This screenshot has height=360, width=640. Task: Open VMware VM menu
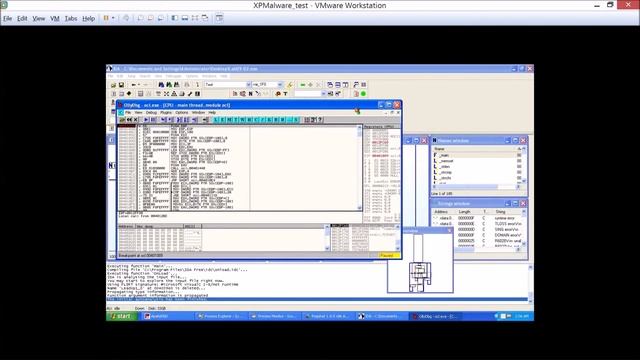pos(55,18)
